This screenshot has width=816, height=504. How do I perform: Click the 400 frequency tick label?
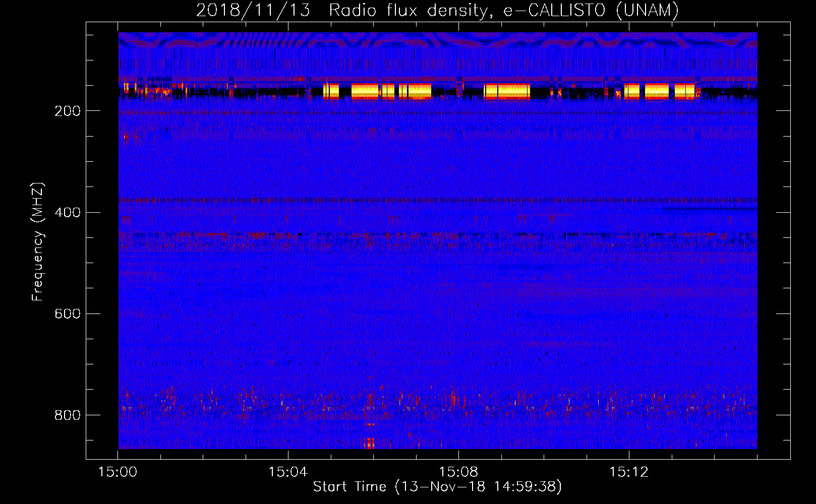point(68,212)
